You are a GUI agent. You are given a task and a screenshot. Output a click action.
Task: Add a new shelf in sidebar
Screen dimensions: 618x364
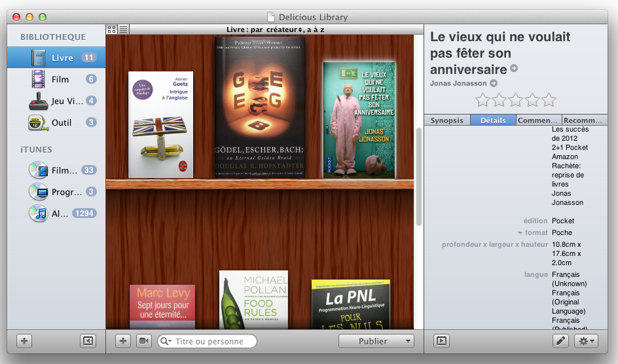pyautogui.click(x=24, y=340)
